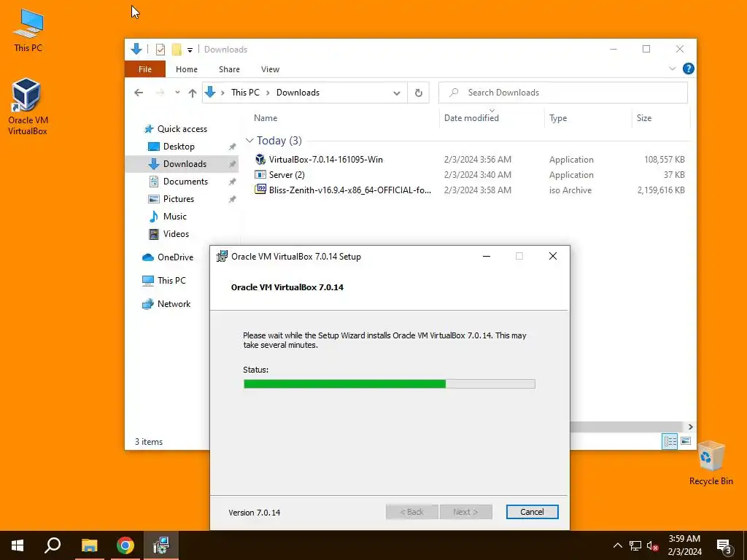Select Desktop in the navigation pane
The image size is (747, 560).
179,146
